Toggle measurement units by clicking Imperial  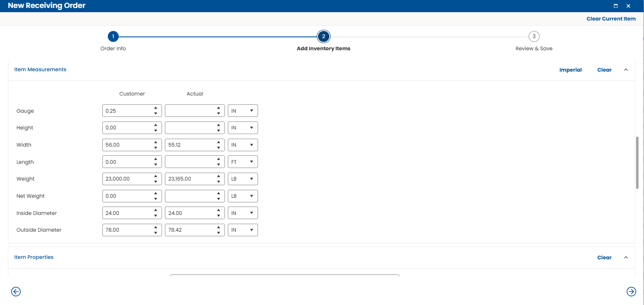[570, 70]
